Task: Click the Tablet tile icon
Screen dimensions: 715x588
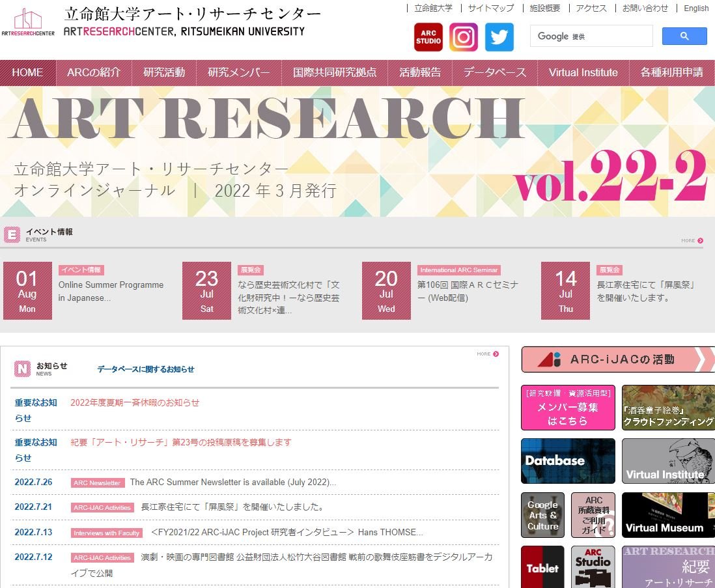Action: tap(542, 567)
